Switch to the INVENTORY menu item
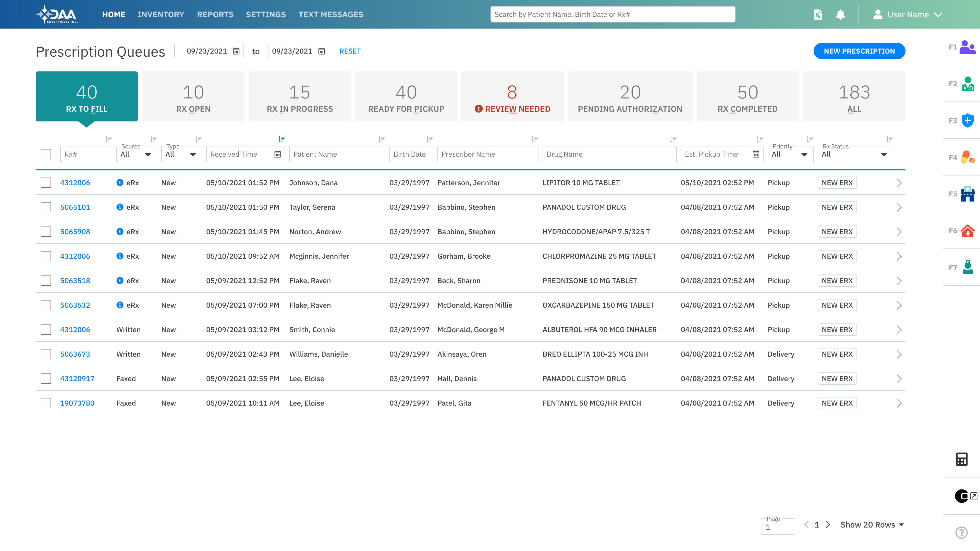This screenshot has width=980, height=551. tap(161, 15)
